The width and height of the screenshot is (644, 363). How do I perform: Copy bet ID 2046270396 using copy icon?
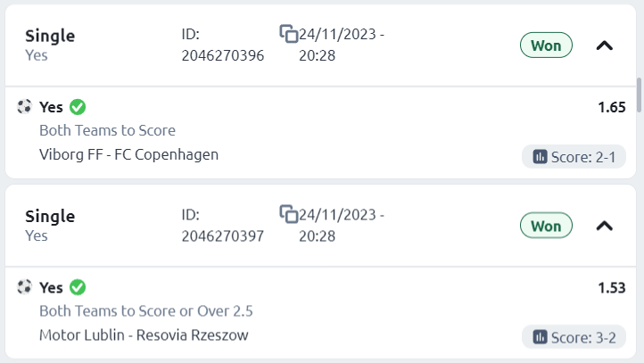click(289, 34)
